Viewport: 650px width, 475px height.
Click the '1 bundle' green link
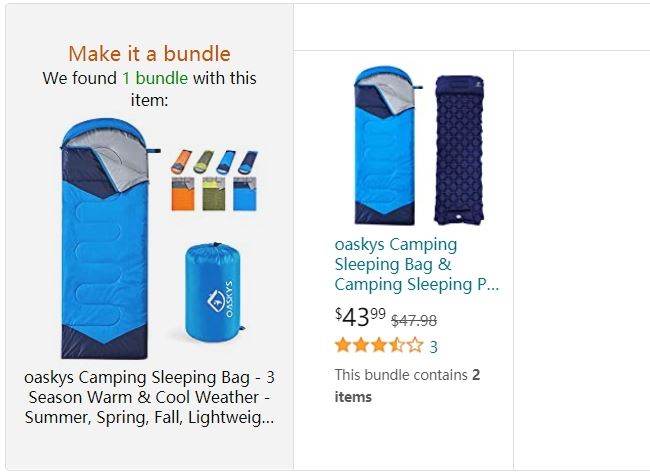tap(155, 78)
